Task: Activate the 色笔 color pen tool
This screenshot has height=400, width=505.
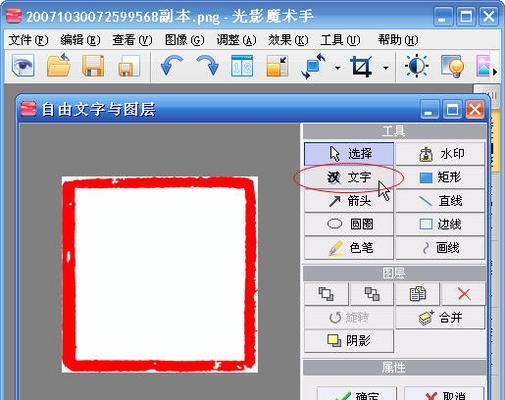Action: coord(349,248)
